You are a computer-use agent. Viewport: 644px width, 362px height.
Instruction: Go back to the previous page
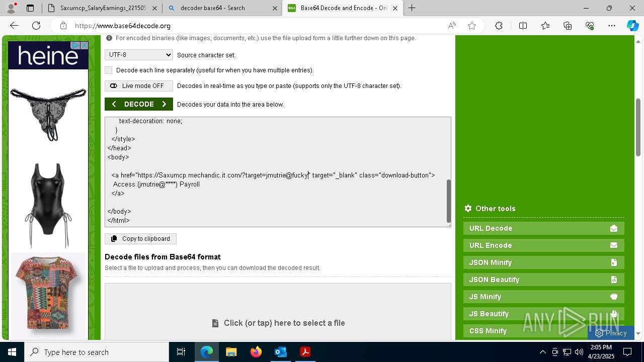tap(14, 26)
